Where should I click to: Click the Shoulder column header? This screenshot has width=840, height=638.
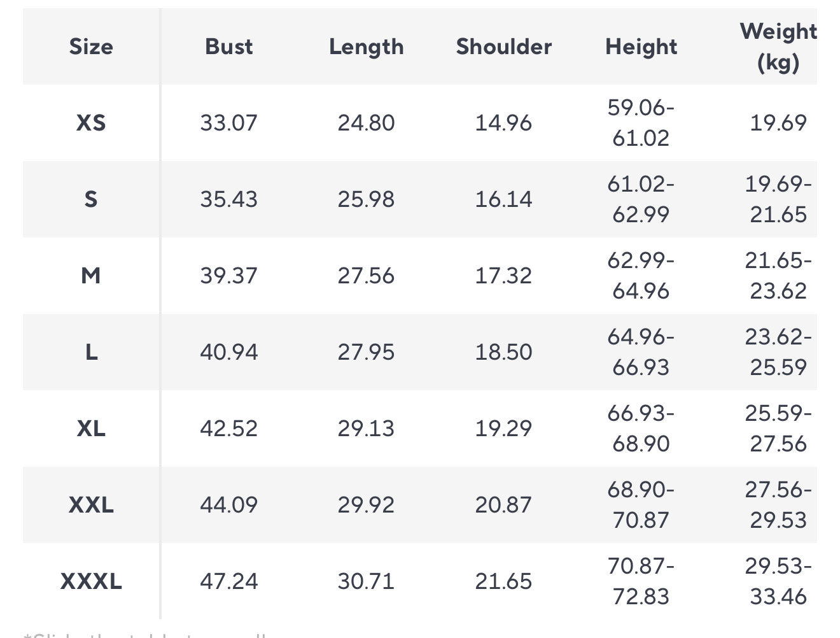503,46
